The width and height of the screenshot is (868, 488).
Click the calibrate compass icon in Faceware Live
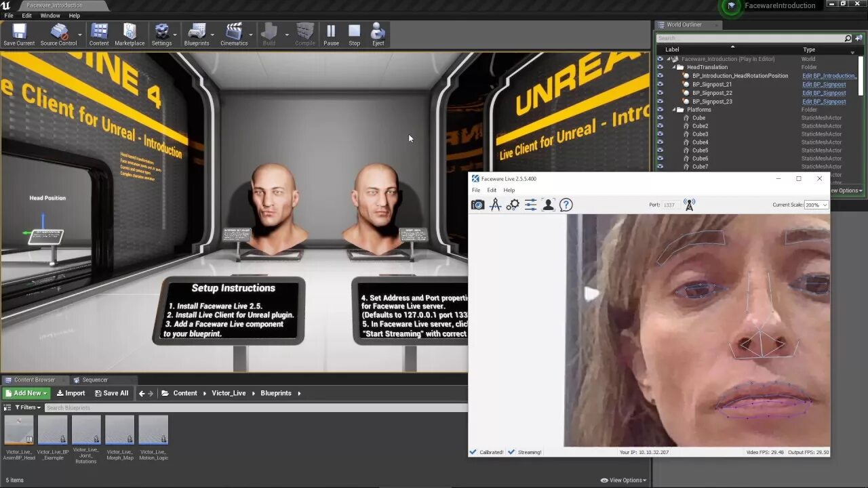pos(496,205)
